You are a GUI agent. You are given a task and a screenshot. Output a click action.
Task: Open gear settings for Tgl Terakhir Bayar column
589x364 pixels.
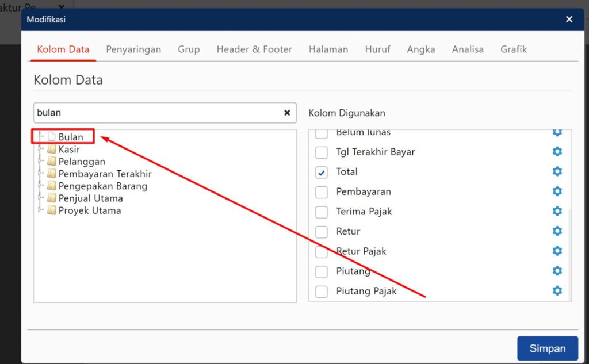pos(557,151)
